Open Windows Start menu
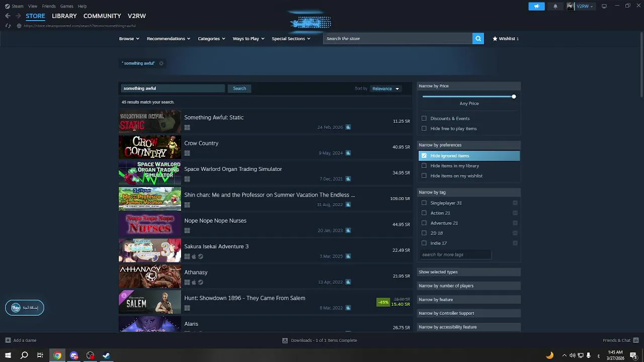Screen dimensions: 644x362 8,355
